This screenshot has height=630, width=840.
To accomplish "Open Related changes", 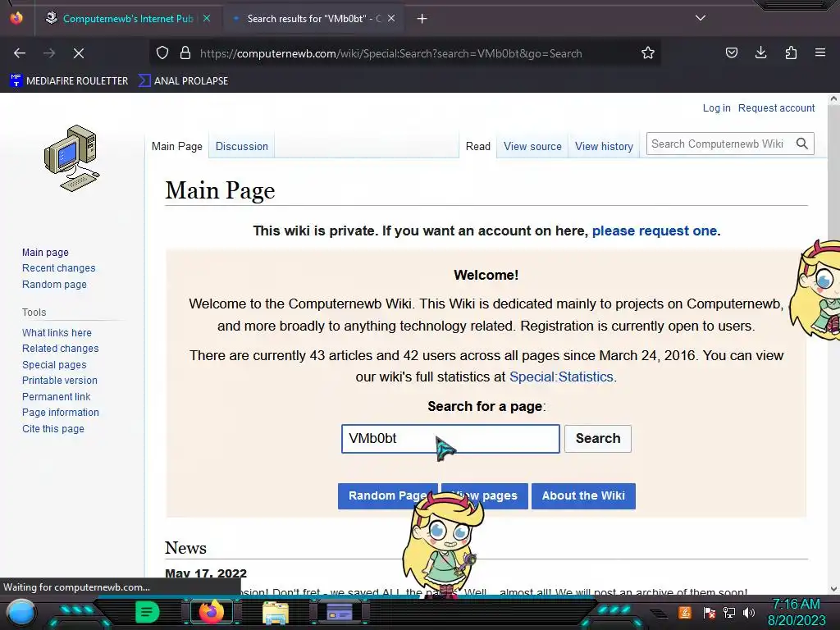I will (61, 348).
